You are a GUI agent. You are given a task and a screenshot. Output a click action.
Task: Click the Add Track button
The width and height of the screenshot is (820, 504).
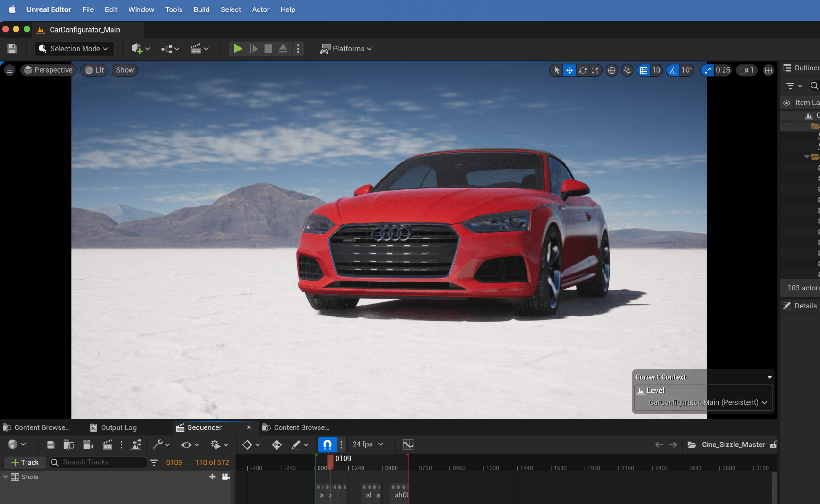click(25, 462)
